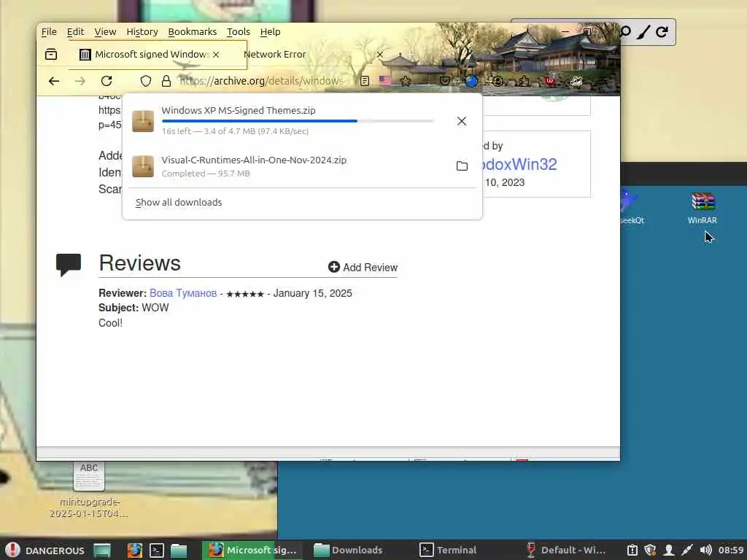Image resolution: width=747 pixels, height=560 pixels.
Task: Show site security info via padlock icon
Action: [166, 81]
